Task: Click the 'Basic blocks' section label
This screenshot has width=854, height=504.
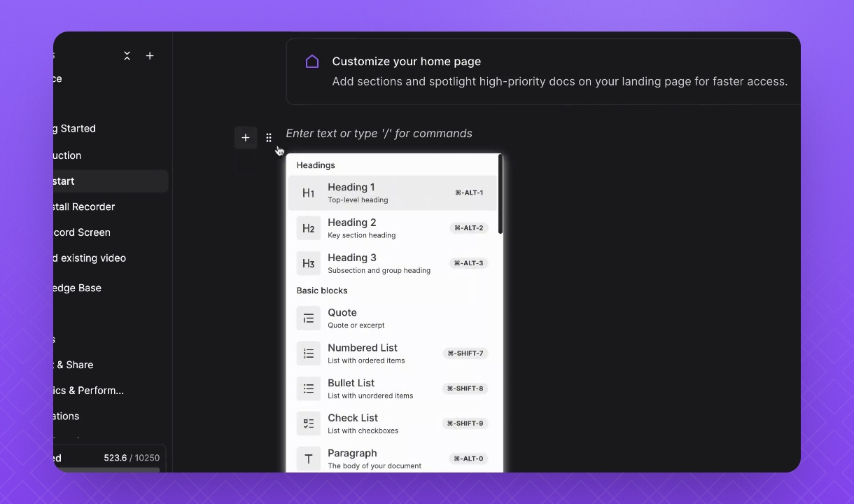Action: point(322,290)
